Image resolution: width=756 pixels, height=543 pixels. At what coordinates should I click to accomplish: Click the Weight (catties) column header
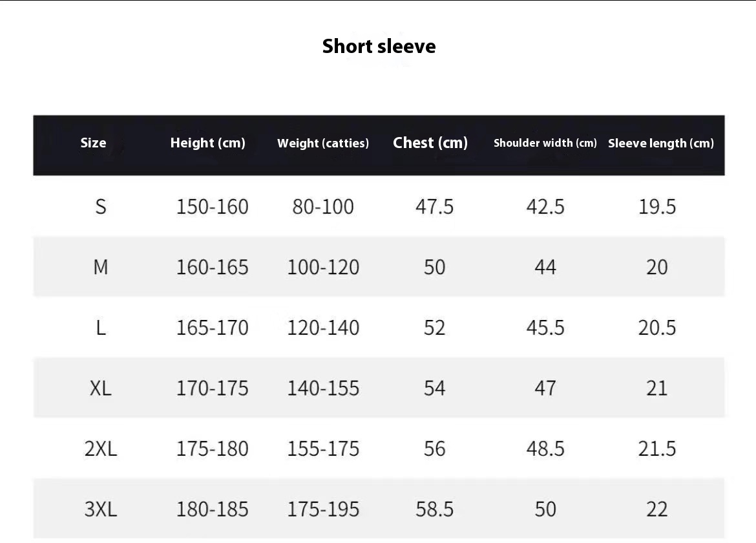323,144
